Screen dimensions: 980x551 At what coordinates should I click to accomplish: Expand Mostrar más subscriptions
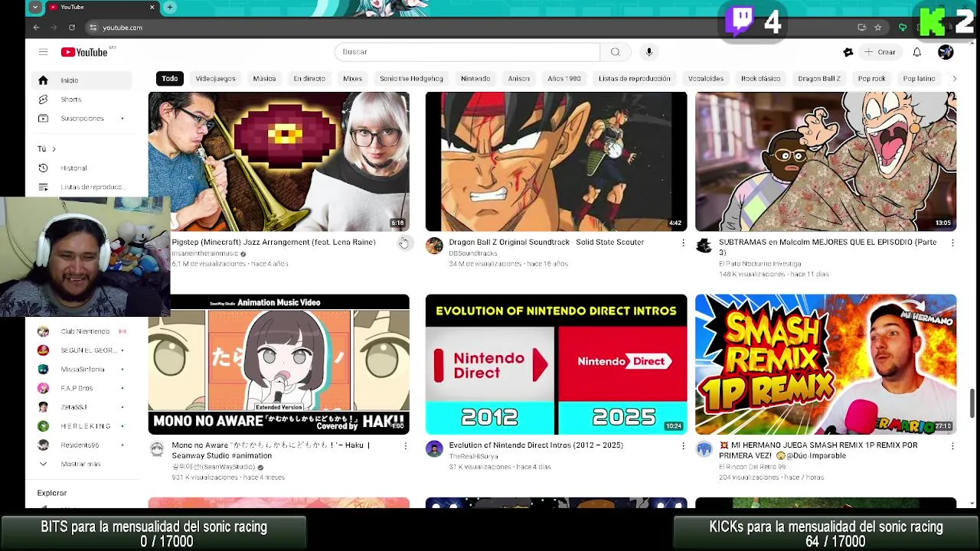click(x=83, y=464)
